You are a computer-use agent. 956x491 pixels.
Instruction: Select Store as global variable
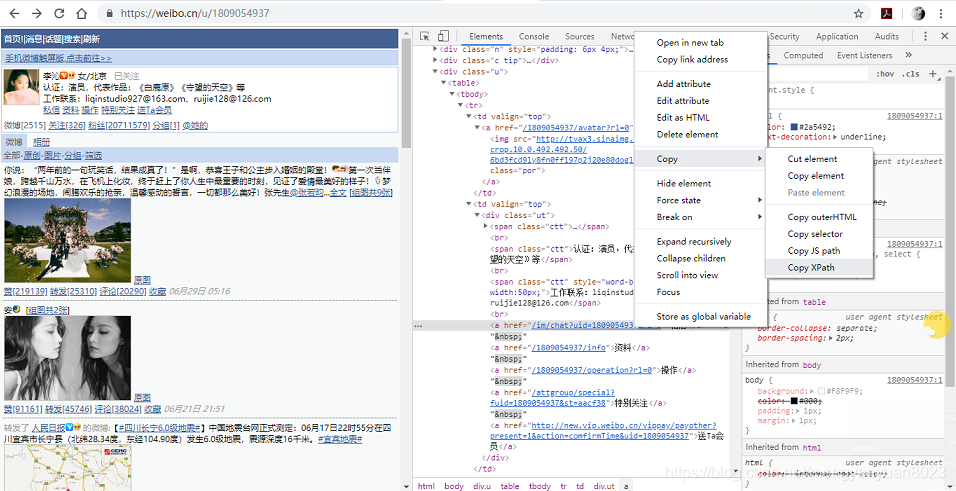pyautogui.click(x=700, y=317)
